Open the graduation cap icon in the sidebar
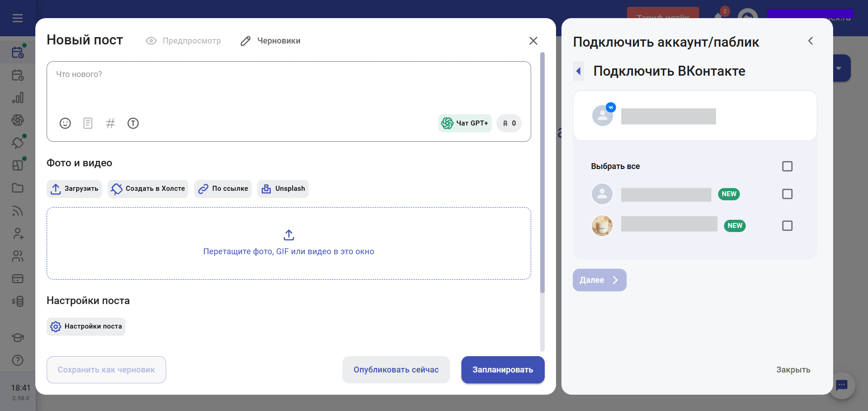 tap(18, 338)
